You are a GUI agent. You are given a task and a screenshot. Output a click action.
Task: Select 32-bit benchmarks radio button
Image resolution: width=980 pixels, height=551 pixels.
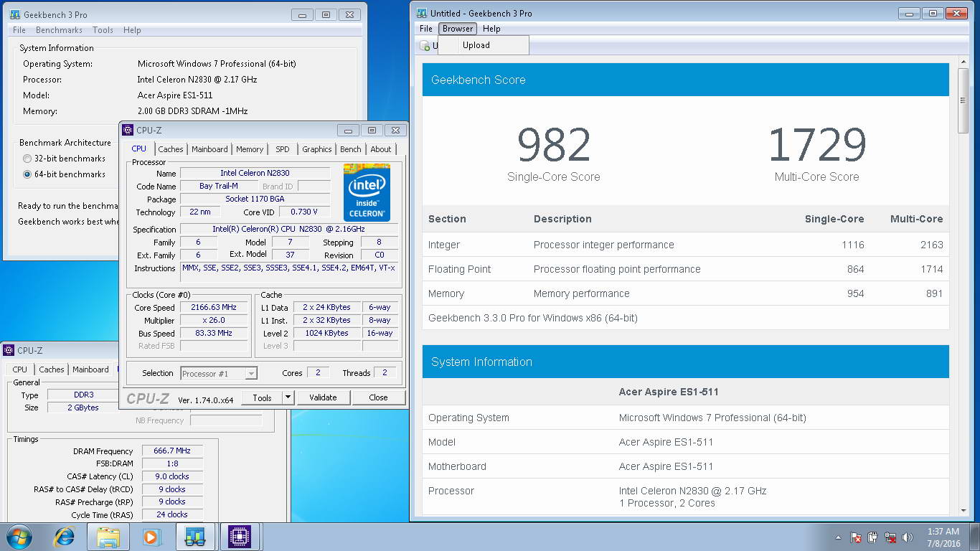27,159
